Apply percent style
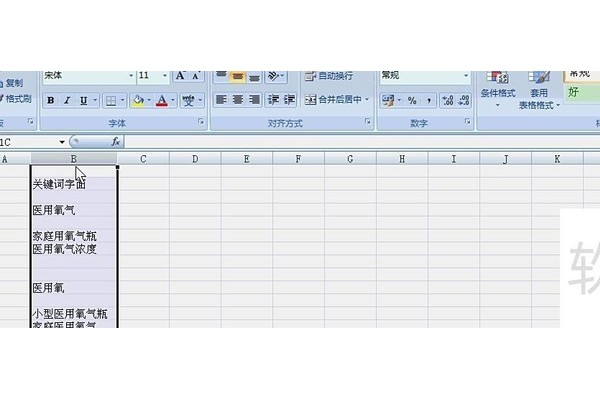 click(412, 101)
